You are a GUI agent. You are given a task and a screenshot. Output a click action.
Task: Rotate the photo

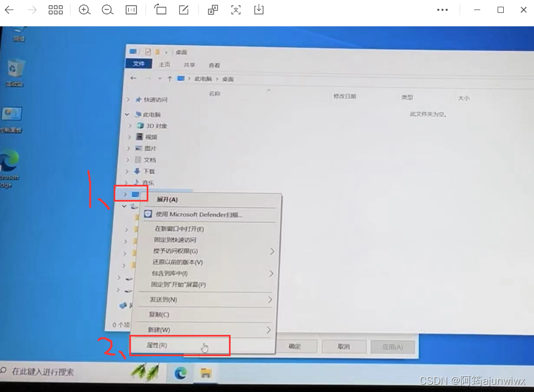coord(161,10)
